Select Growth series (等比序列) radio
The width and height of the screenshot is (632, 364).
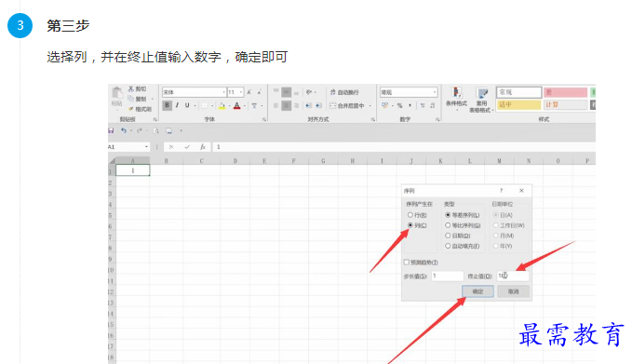click(448, 225)
